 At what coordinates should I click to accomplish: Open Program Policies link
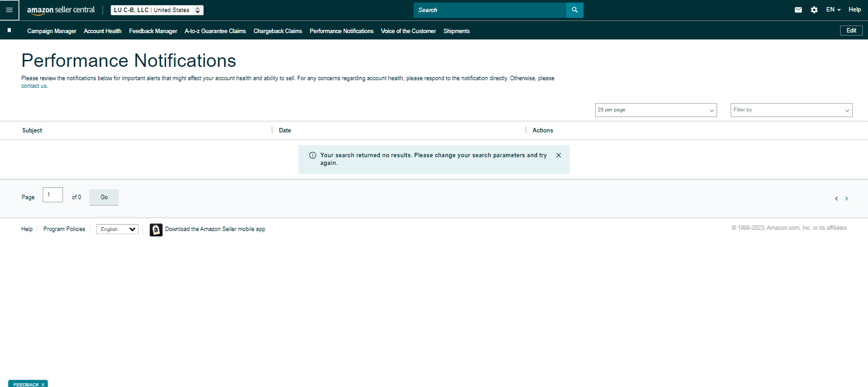[x=64, y=229]
